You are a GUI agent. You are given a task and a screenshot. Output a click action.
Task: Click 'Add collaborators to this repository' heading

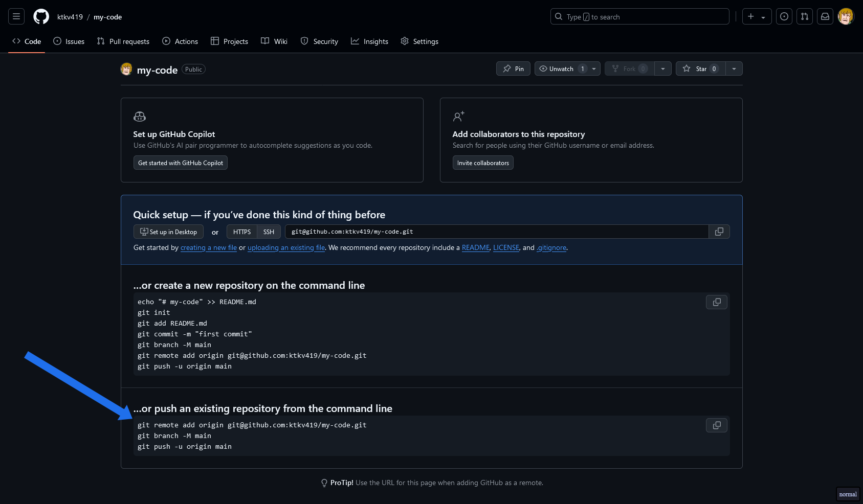pos(519,134)
